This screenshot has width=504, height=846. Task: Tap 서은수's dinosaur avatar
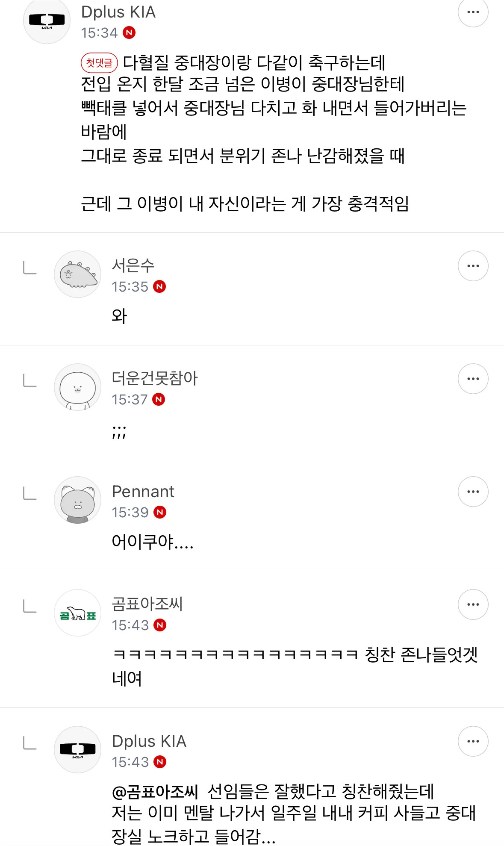click(77, 274)
